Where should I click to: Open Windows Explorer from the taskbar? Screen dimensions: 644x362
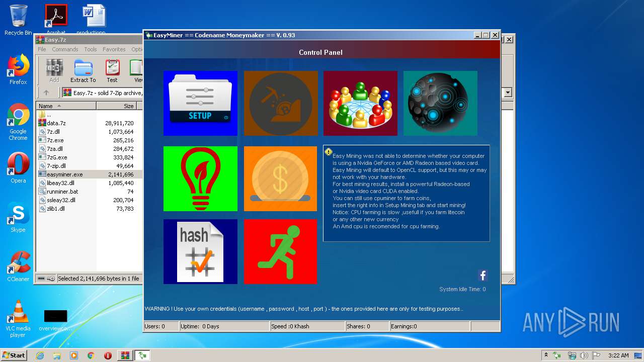[x=57, y=355]
